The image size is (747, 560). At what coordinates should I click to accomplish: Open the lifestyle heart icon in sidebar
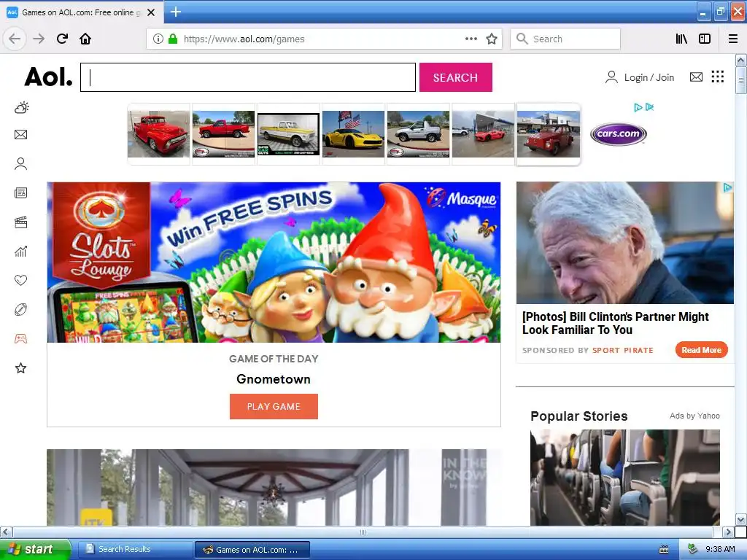pos(21,281)
